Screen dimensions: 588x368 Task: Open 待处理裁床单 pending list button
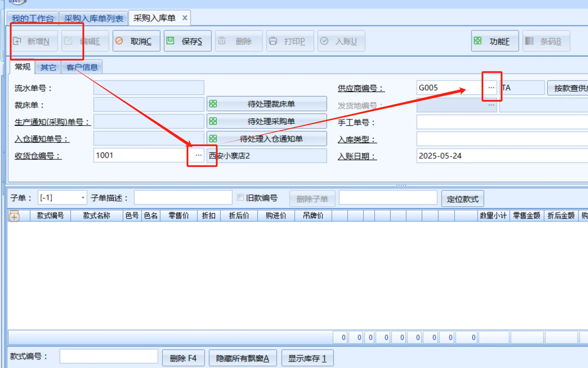click(x=267, y=104)
